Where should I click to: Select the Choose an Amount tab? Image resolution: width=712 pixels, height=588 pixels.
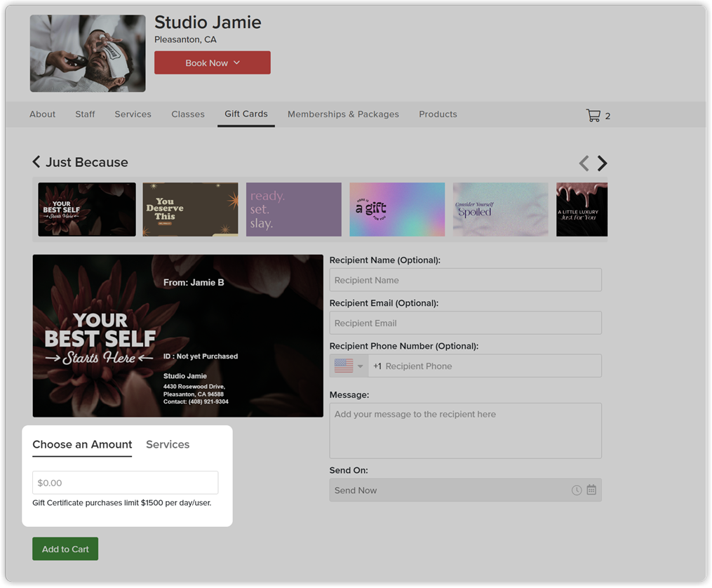[x=82, y=444]
